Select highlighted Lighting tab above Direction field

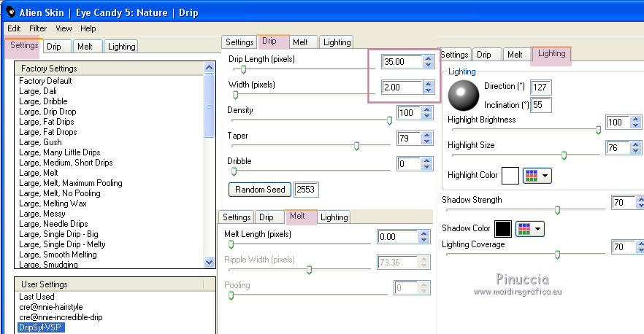[x=551, y=53]
